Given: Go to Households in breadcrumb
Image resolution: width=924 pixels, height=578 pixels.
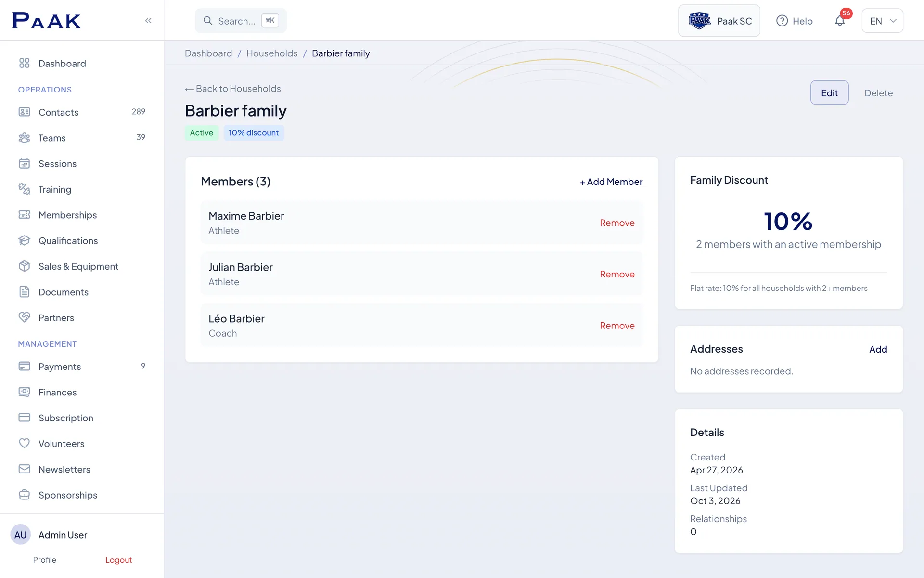Looking at the screenshot, I should click(x=272, y=53).
